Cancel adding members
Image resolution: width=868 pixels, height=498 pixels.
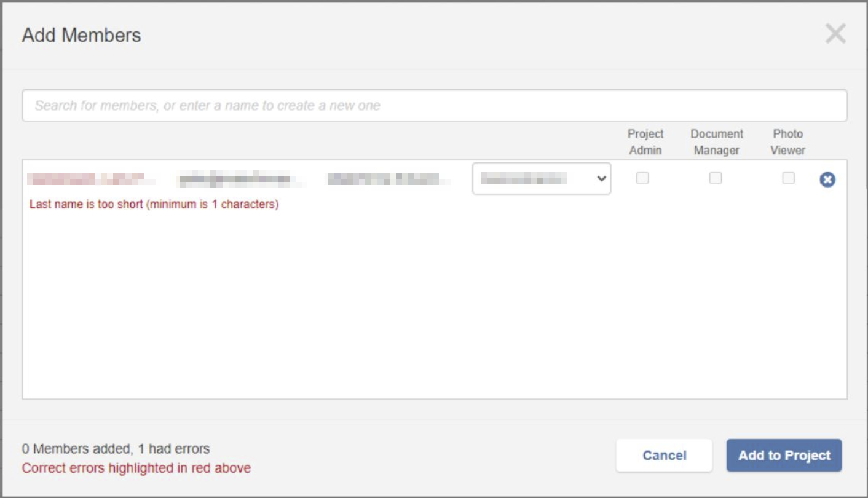tap(664, 456)
